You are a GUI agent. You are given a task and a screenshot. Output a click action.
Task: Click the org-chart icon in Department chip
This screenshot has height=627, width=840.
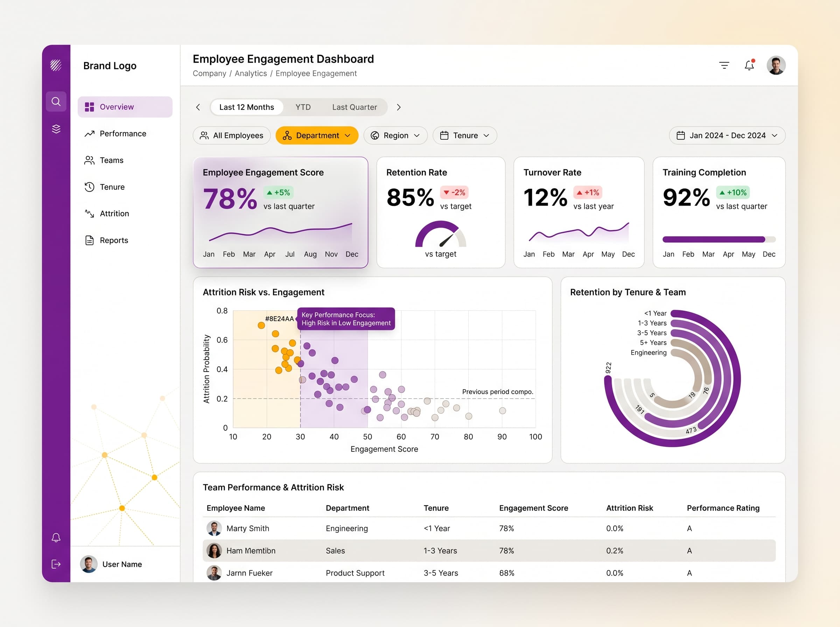click(287, 135)
